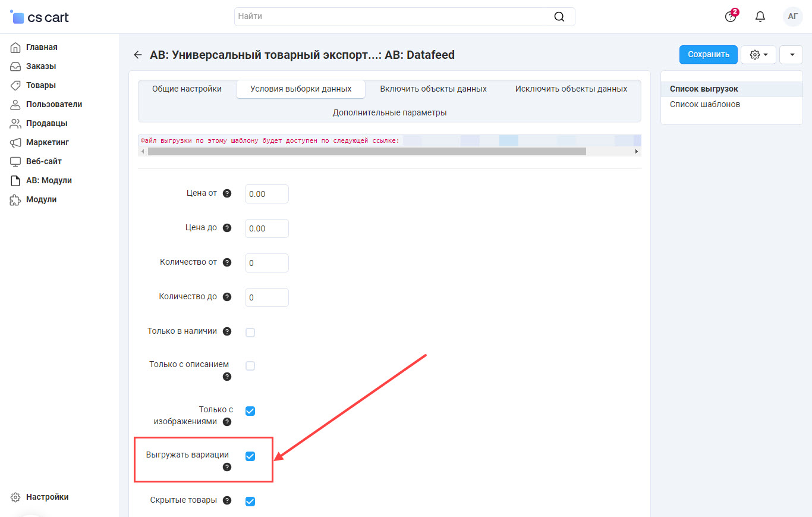Enable the Только в наличии checkbox
Screen dimensions: 812x517
[x=250, y=332]
